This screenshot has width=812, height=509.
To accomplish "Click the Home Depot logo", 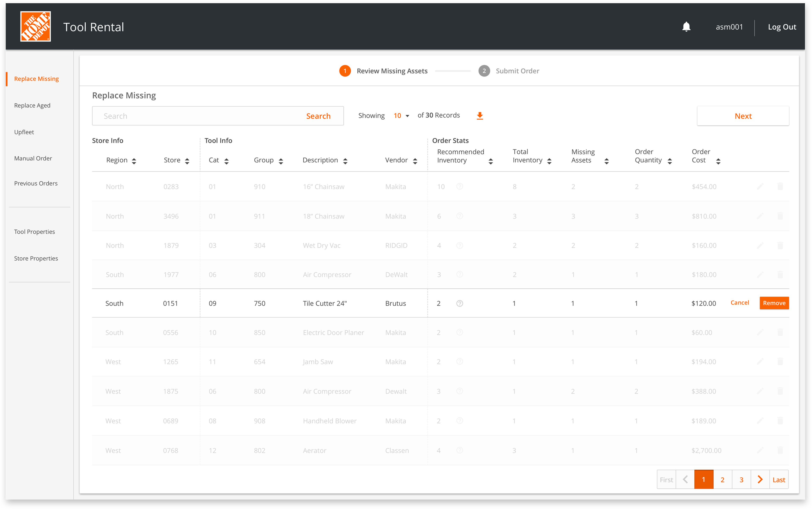I will (x=35, y=27).
